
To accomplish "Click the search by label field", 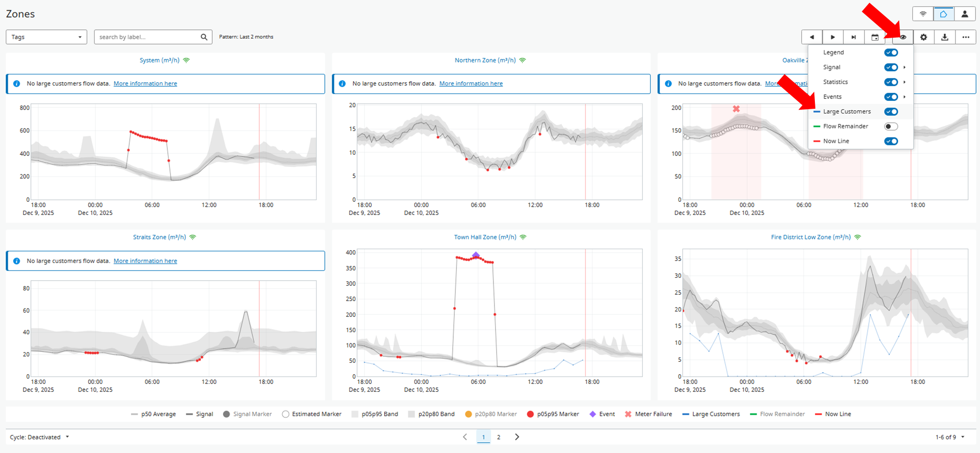I will (x=147, y=37).
